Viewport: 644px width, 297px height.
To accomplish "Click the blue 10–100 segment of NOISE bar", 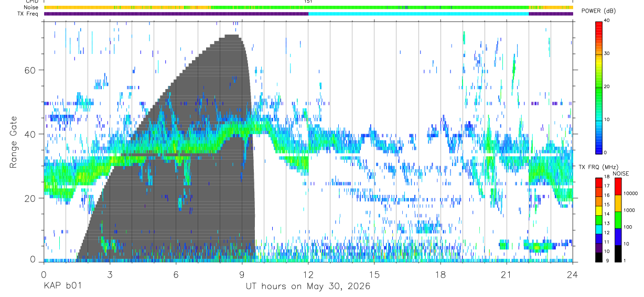I will [x=618, y=237].
